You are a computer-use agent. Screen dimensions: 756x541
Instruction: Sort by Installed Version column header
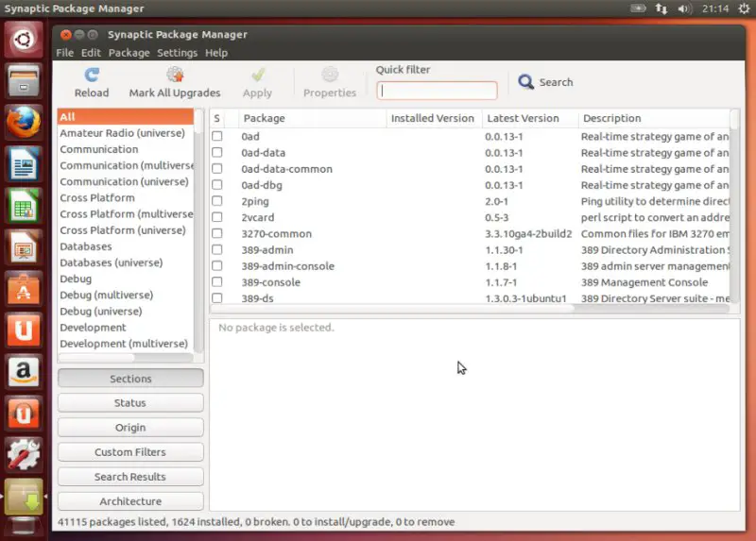tap(434, 119)
